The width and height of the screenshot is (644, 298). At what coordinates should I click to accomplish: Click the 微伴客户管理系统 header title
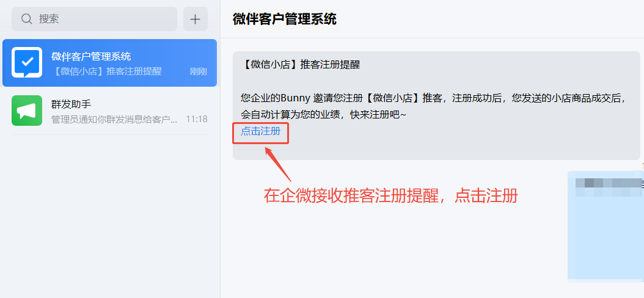pos(284,19)
